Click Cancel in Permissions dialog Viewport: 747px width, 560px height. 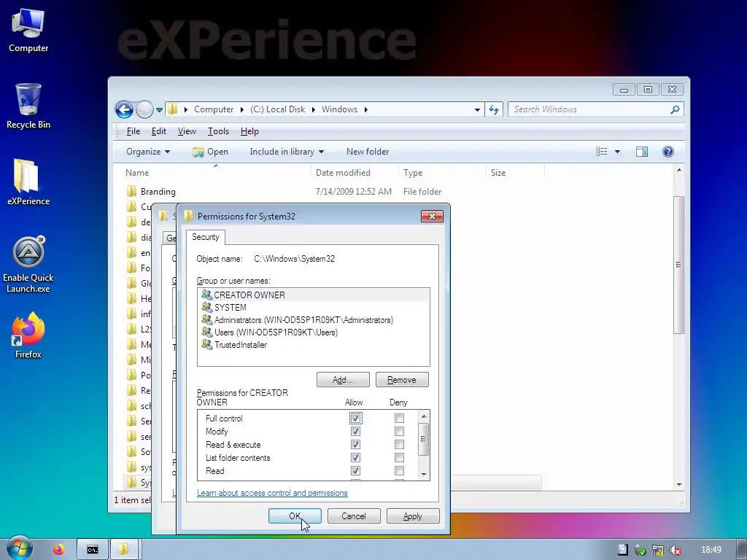pyautogui.click(x=354, y=516)
